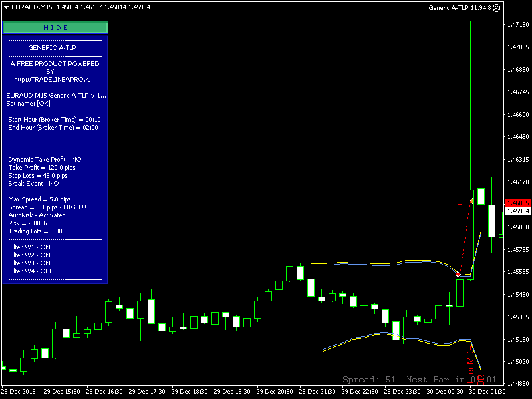Click the EURAUD,M15 chart title text

(x=31, y=7)
